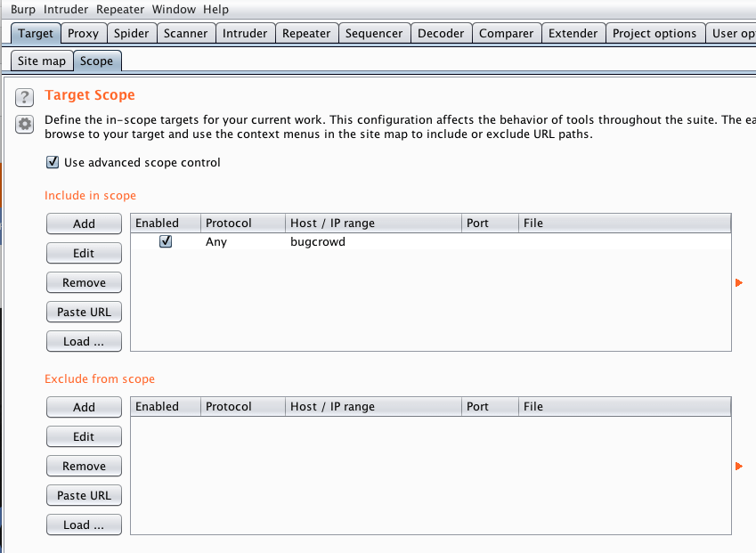Viewport: 756px width, 553px height.
Task: Switch to the Repeater tool tab
Action: click(x=306, y=33)
